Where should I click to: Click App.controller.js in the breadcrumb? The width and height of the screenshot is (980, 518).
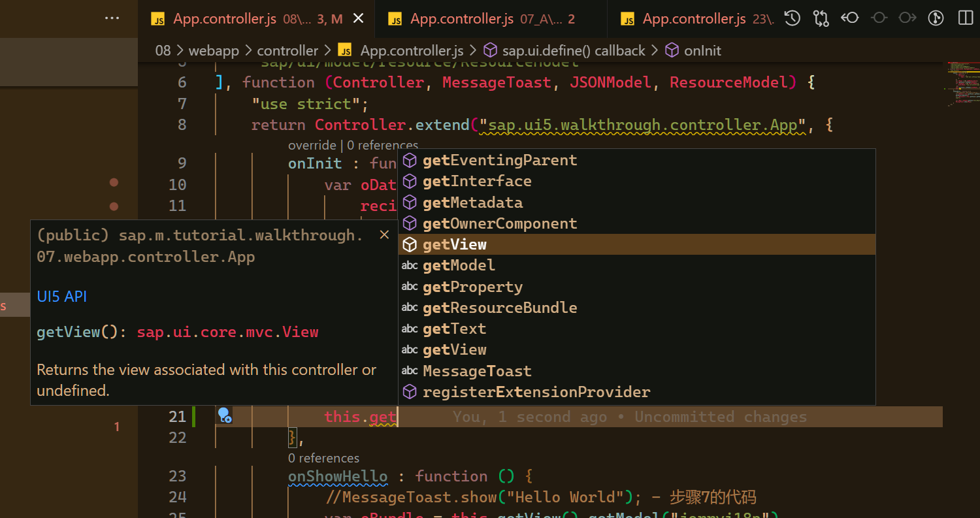click(x=412, y=50)
